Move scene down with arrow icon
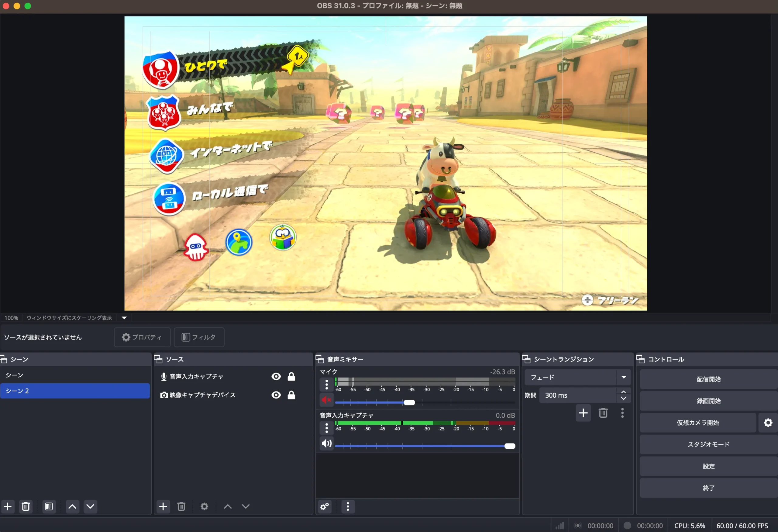 (x=90, y=506)
